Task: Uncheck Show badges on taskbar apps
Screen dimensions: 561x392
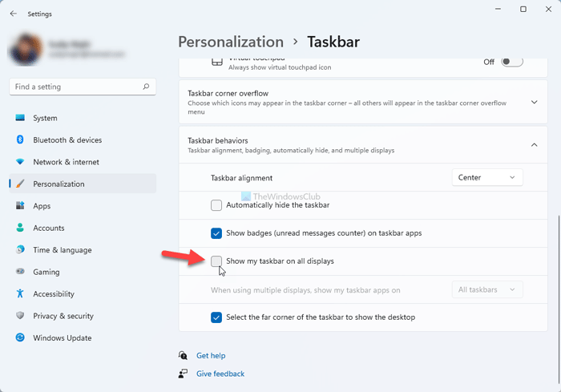Action: click(x=216, y=233)
